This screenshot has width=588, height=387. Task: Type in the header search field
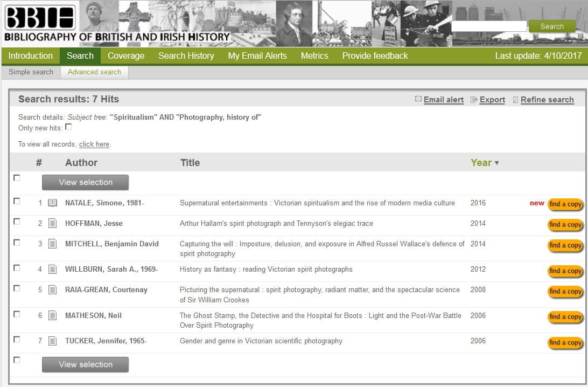(488, 26)
